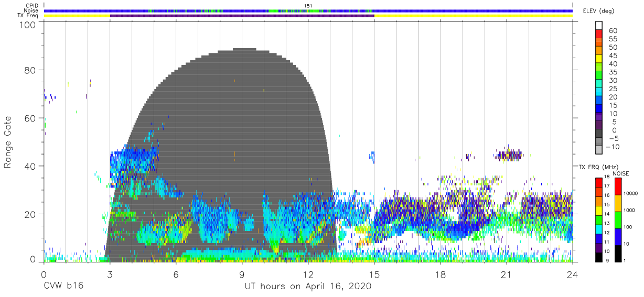This screenshot has width=644, height=297.
Task: Click the CPID label above the plot
Action: pos(31,6)
